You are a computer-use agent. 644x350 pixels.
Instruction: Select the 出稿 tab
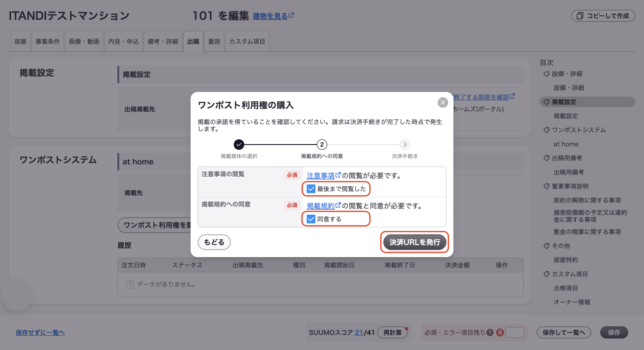point(193,41)
